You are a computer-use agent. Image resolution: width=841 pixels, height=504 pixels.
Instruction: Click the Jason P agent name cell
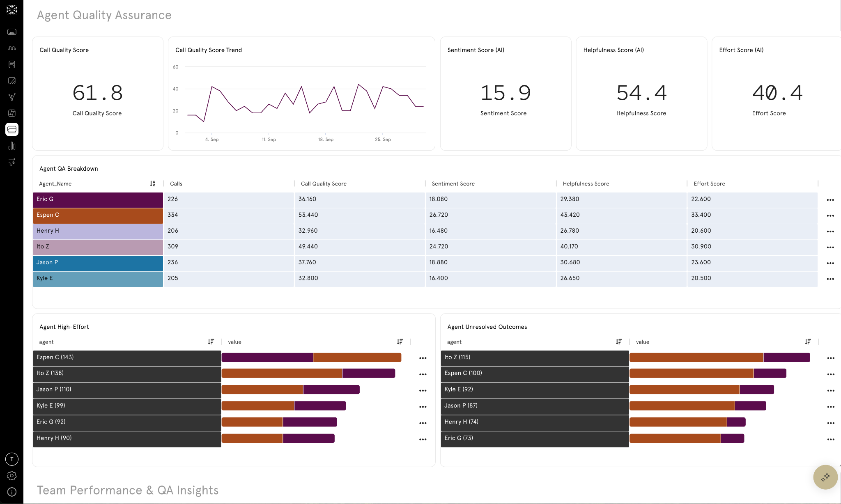pos(98,263)
